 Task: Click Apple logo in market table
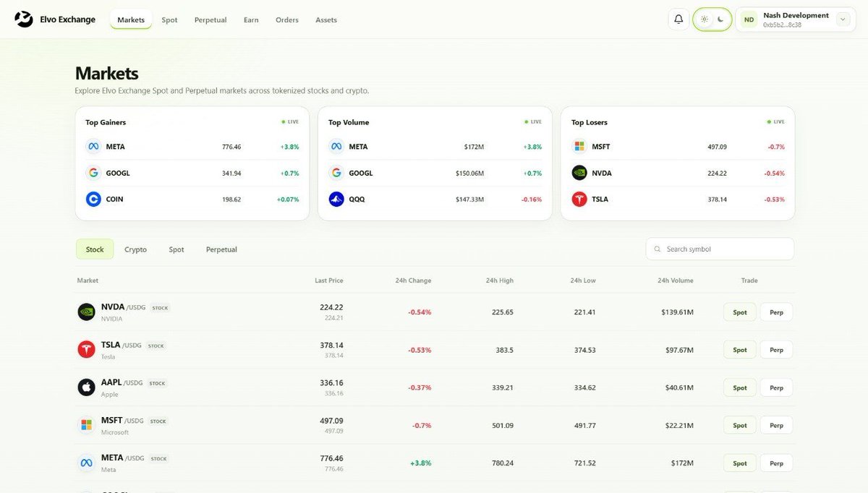click(x=86, y=387)
